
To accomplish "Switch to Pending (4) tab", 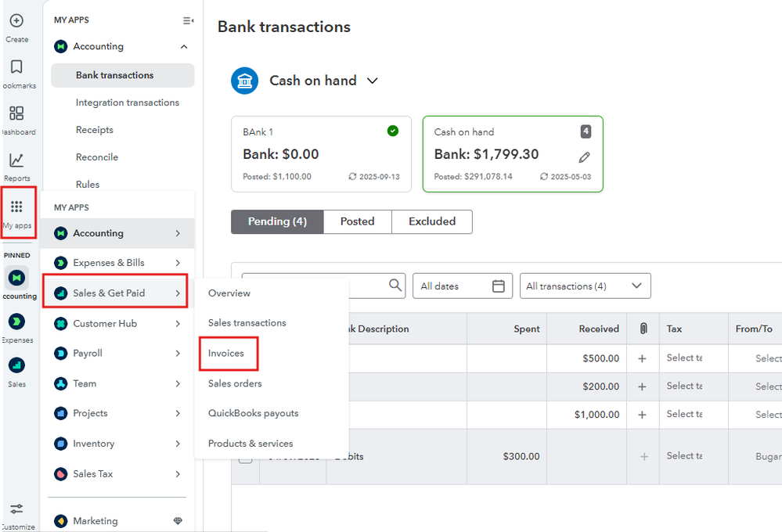I will pos(277,222).
